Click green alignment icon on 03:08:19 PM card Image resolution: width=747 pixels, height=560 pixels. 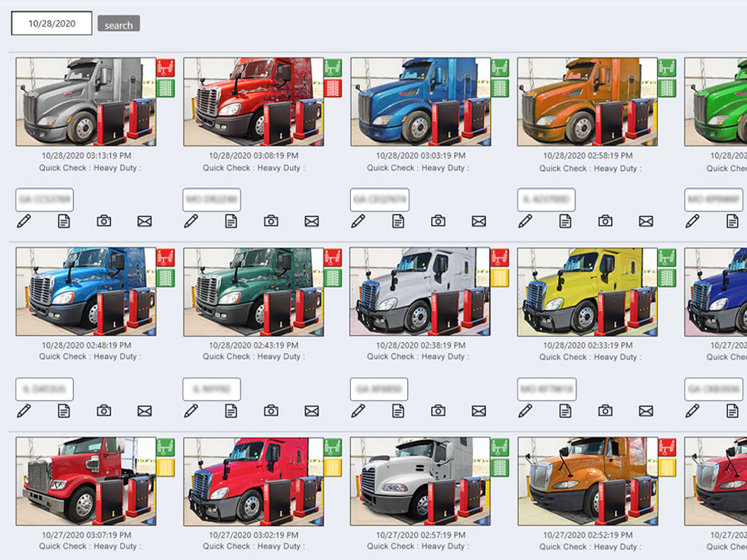pos(333,68)
